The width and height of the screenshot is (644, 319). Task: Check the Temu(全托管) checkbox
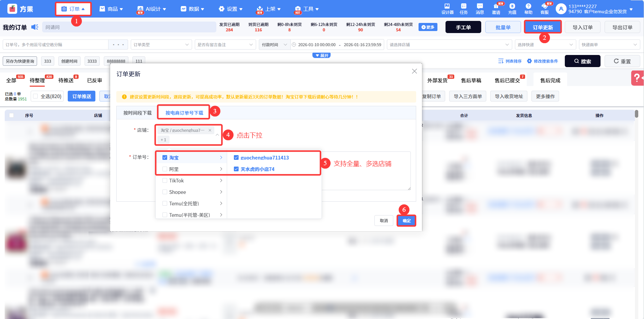tap(165, 203)
